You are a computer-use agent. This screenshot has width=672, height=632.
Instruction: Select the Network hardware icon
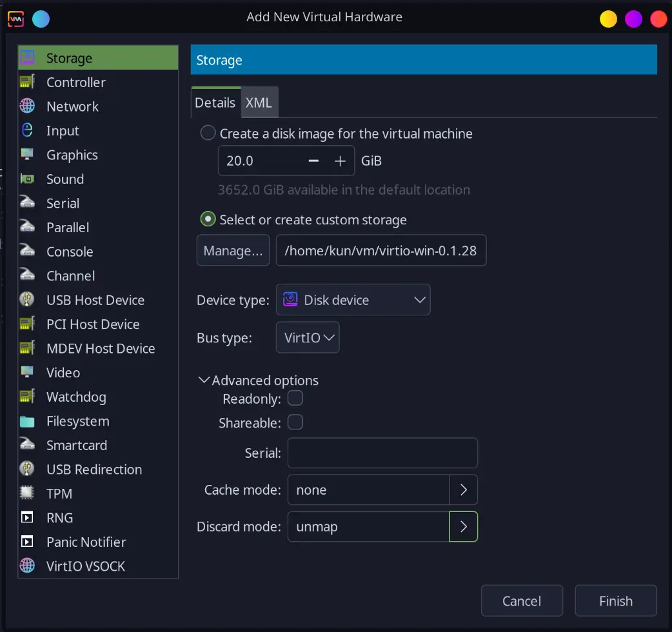pyautogui.click(x=27, y=106)
